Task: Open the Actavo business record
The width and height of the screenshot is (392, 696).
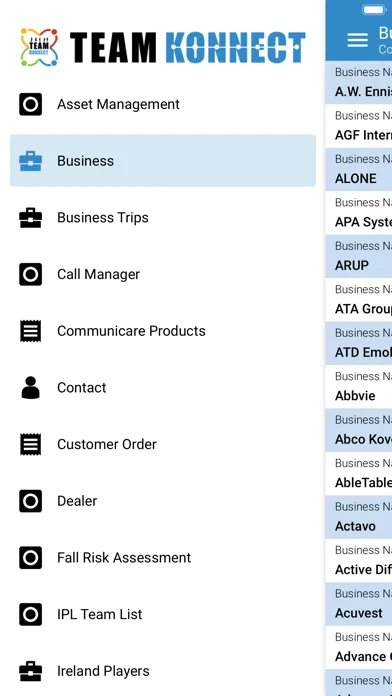Action: [359, 518]
